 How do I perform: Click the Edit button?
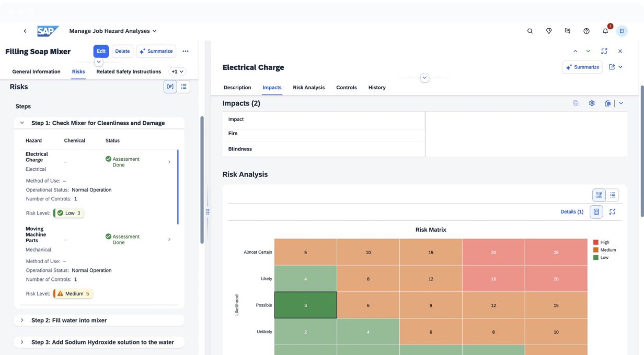101,51
